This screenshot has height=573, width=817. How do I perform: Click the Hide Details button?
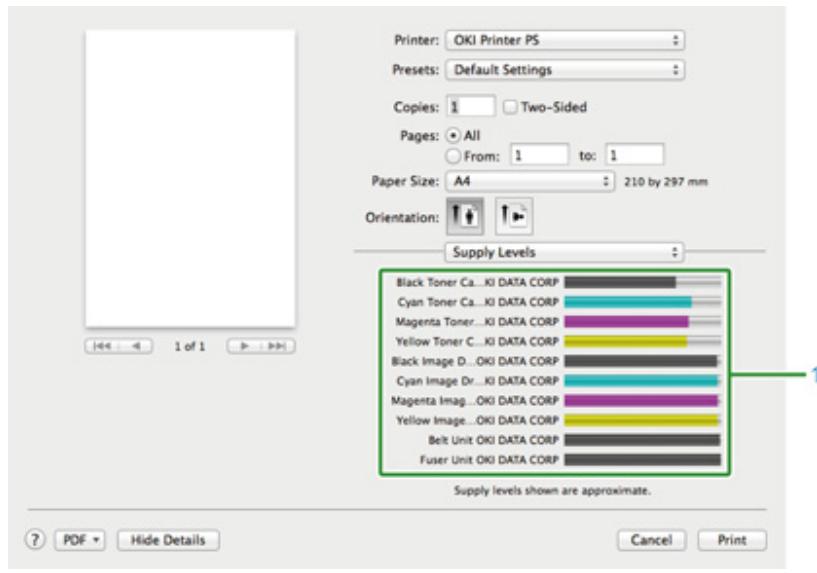(x=168, y=540)
